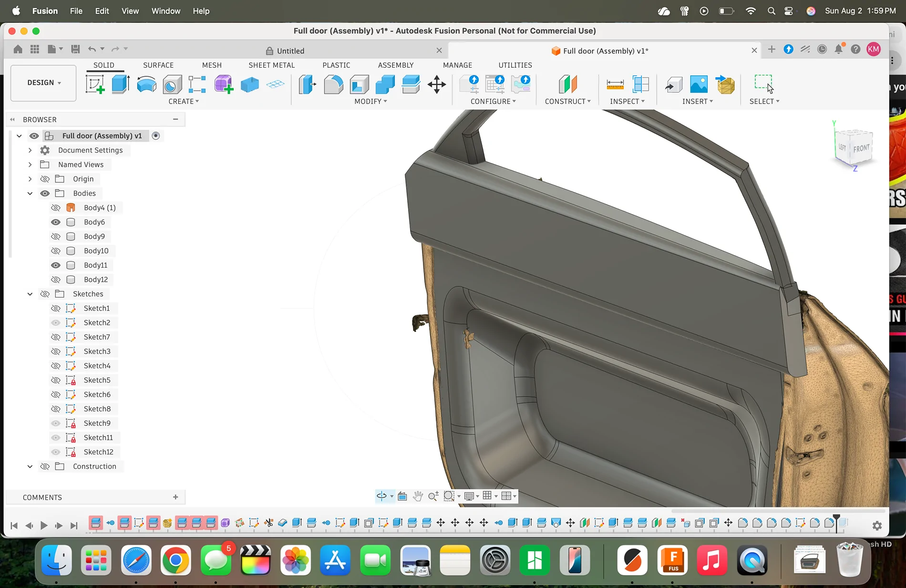Expand the Document Settings node
Viewport: 906px width, 588px height.
click(30, 150)
